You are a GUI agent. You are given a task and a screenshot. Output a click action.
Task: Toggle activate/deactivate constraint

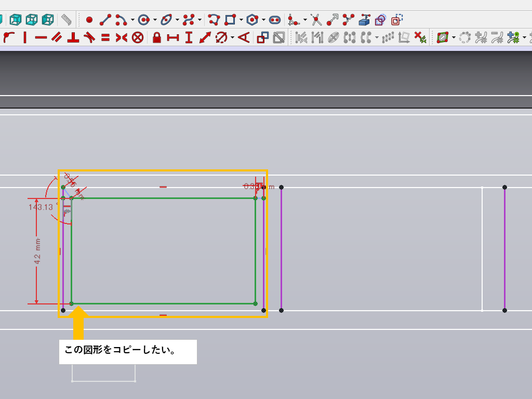tap(280, 37)
